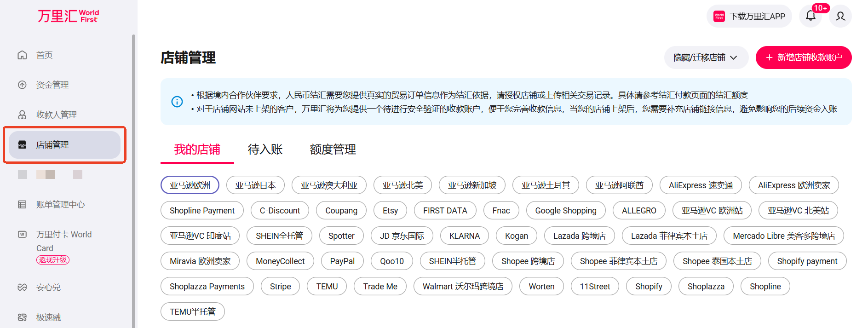Select the Lazada 跨境店 chip
Image resolution: width=868 pixels, height=328 pixels.
point(580,236)
